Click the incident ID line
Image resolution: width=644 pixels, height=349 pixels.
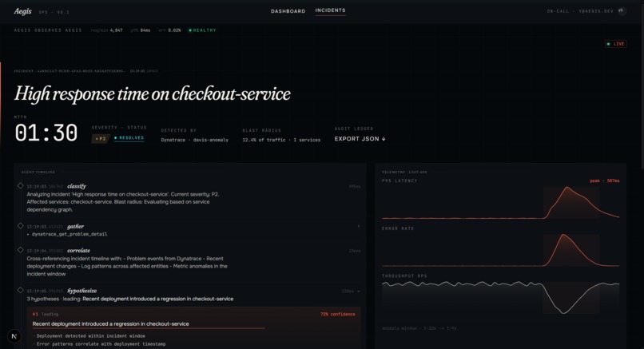(x=85, y=71)
